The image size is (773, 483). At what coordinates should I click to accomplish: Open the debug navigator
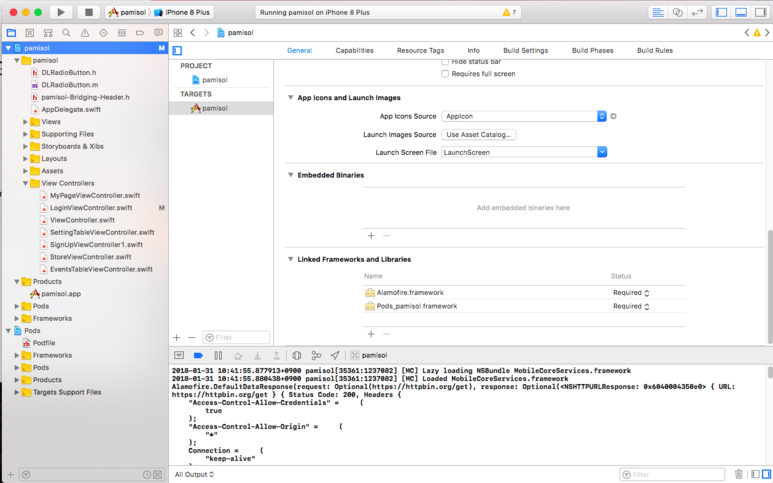[x=122, y=33]
